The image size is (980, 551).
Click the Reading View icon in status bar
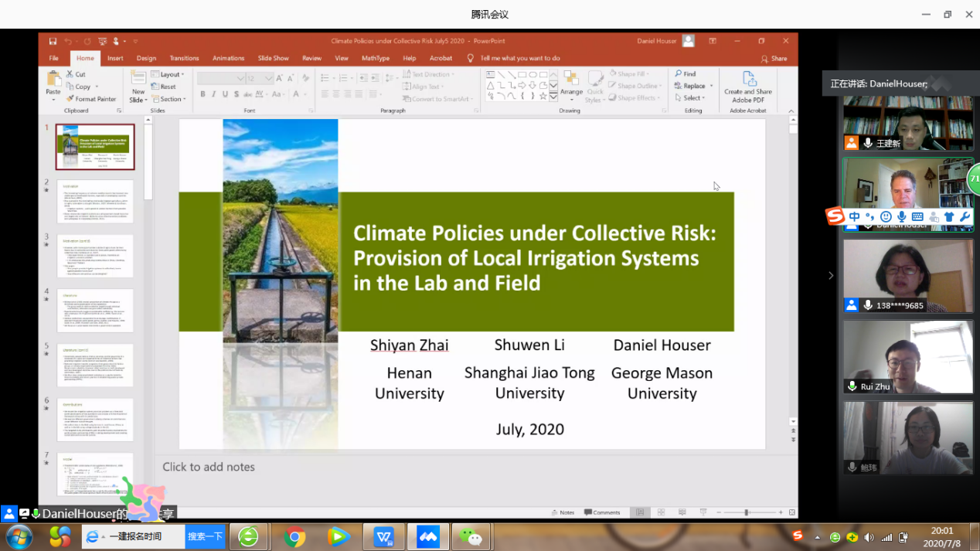pyautogui.click(x=682, y=512)
